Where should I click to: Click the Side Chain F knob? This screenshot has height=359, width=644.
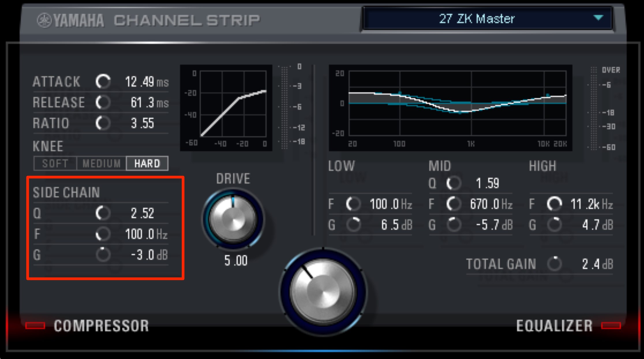pos(103,234)
